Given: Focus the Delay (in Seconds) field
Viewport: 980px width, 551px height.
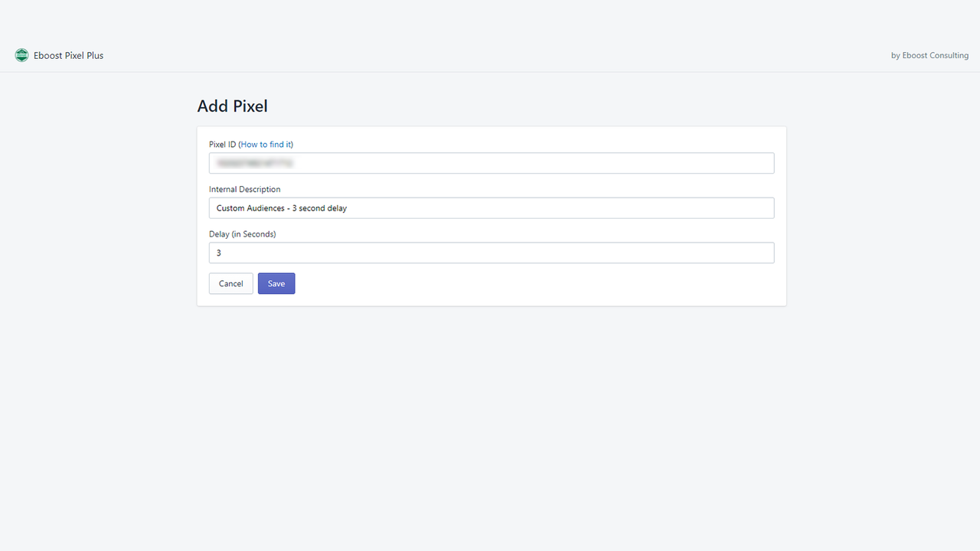Looking at the screenshot, I should pos(492,253).
